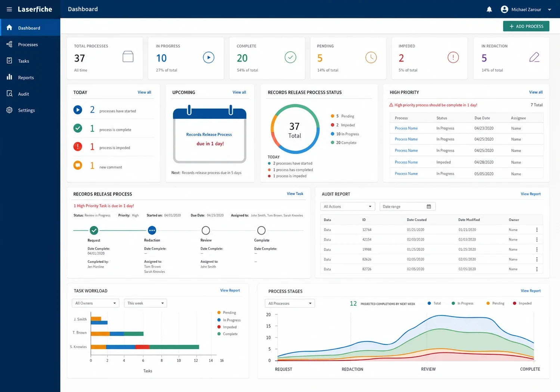Click the Pending orange legend dot in Task Workload

point(219,312)
